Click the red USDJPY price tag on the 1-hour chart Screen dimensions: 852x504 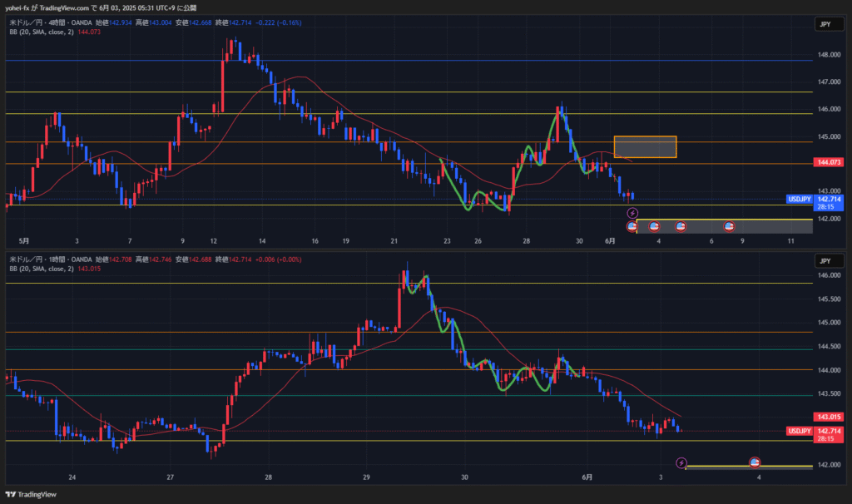(x=800, y=431)
